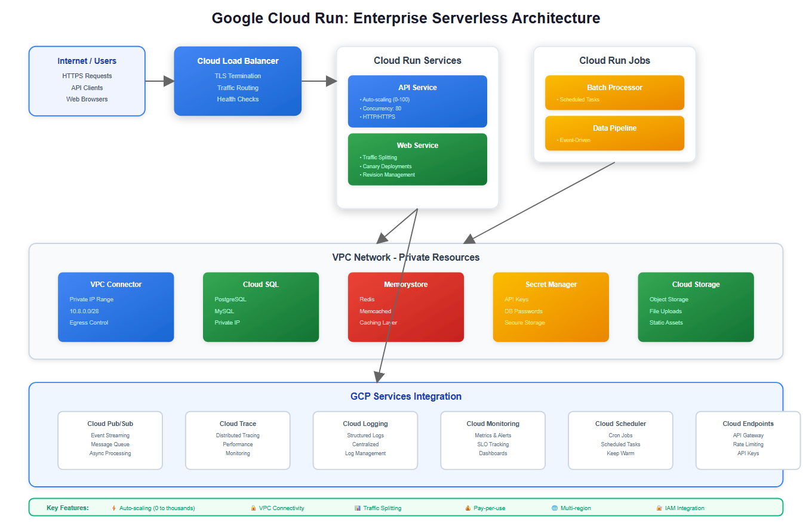Click the Data Pipeline job card
This screenshot has height=522, width=812.
click(x=614, y=133)
